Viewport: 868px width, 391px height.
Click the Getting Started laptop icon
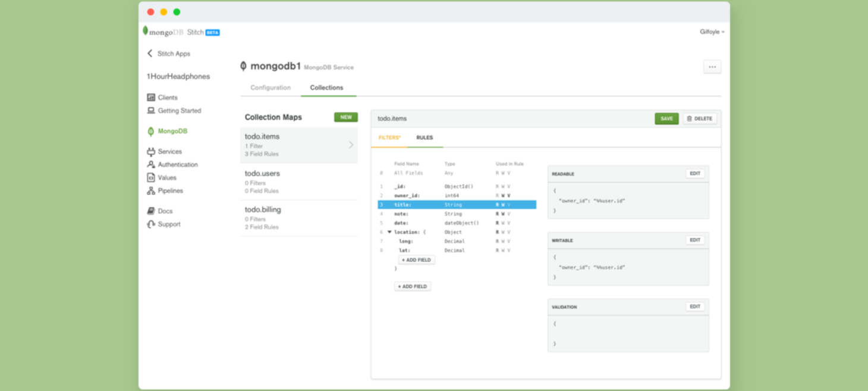[151, 111]
